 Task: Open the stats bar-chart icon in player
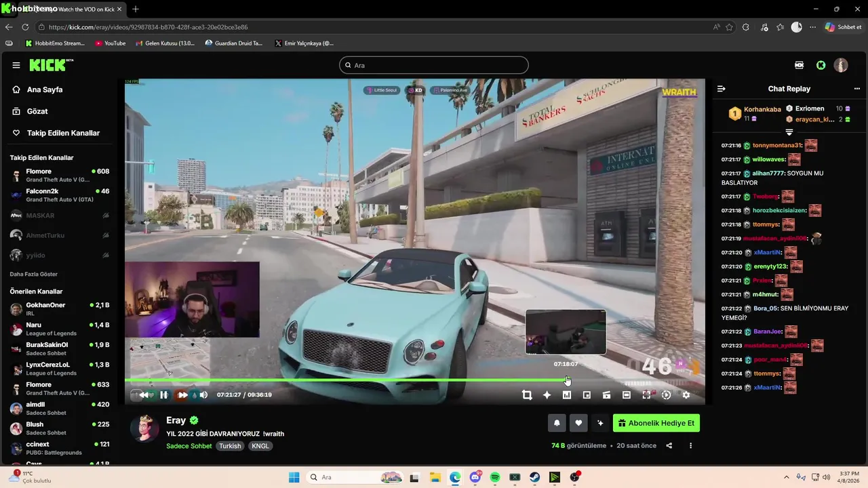click(x=567, y=395)
